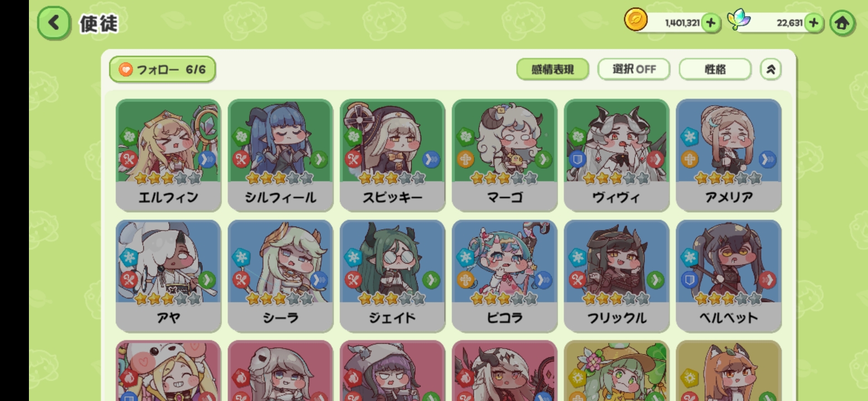
Task: Toggle the 感情表現 display option
Action: click(553, 70)
